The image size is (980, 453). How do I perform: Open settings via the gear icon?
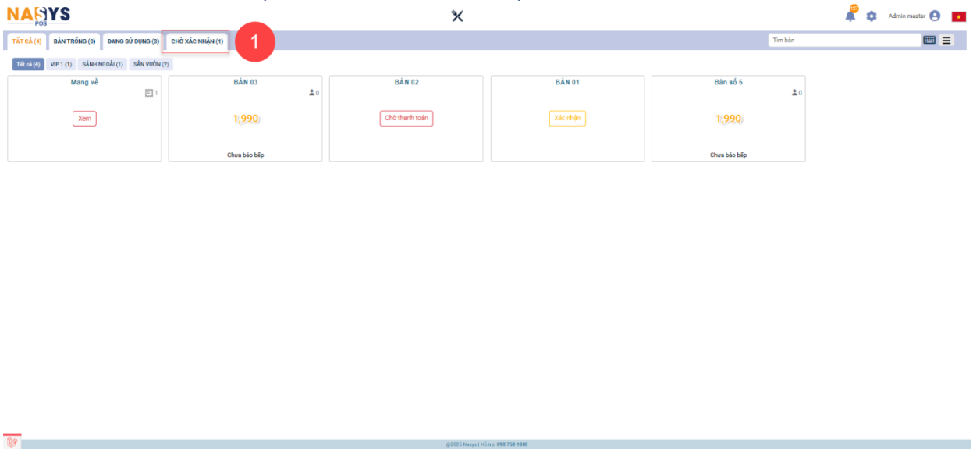pyautogui.click(x=872, y=16)
